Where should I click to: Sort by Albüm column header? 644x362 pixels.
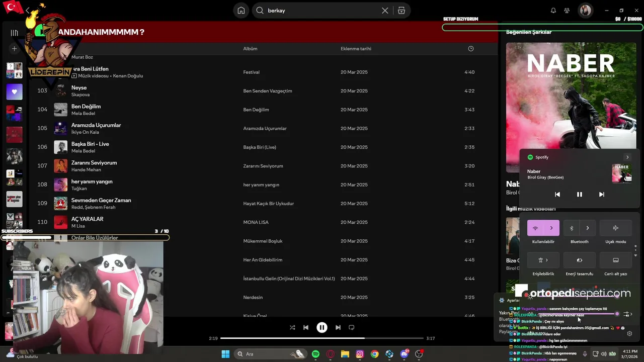[250, 49]
